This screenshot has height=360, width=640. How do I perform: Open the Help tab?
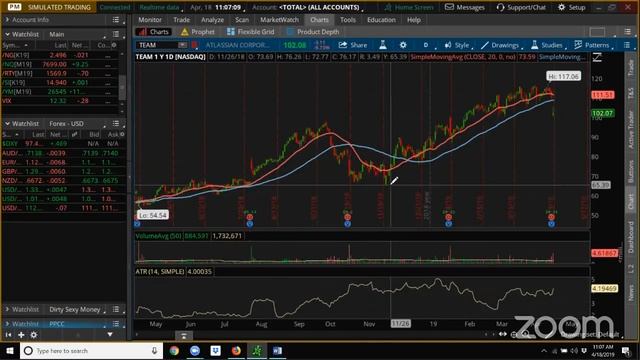(x=413, y=20)
